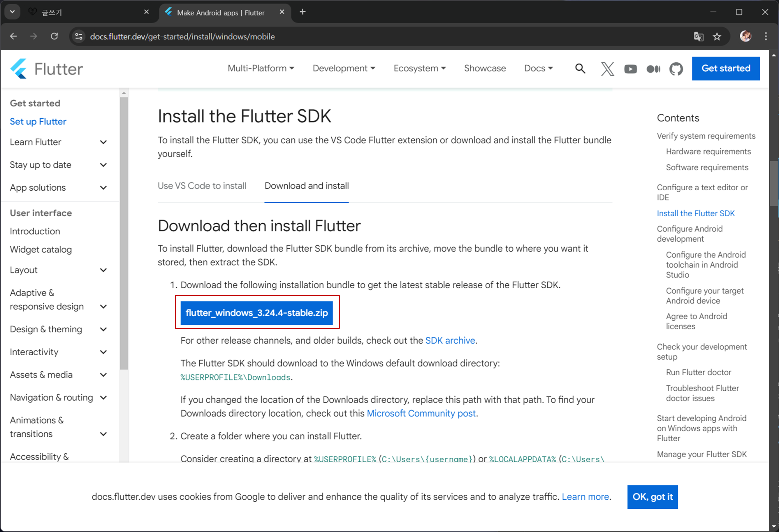779x532 pixels.
Task: Click the search magnifier icon in the header
Action: (x=580, y=69)
